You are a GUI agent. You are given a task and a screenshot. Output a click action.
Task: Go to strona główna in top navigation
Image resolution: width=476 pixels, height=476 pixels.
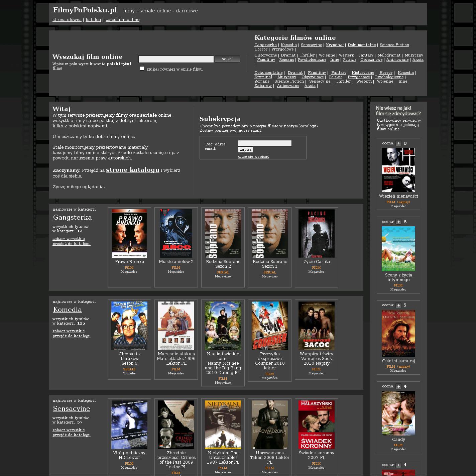point(67,20)
